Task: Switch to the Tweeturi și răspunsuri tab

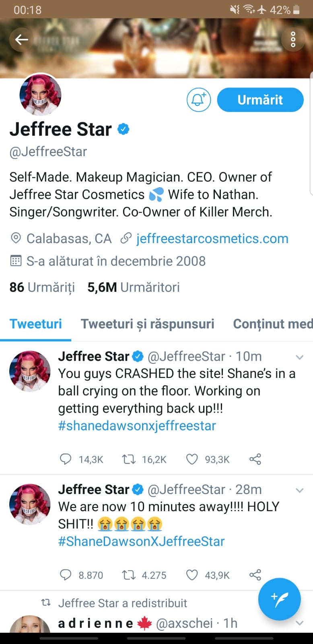Action: pos(147,323)
